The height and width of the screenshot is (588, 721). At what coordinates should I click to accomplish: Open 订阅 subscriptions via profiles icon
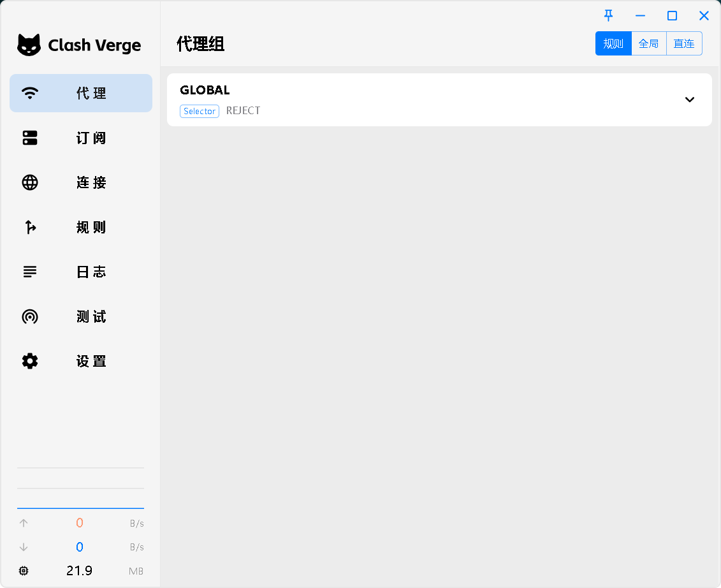(29, 138)
